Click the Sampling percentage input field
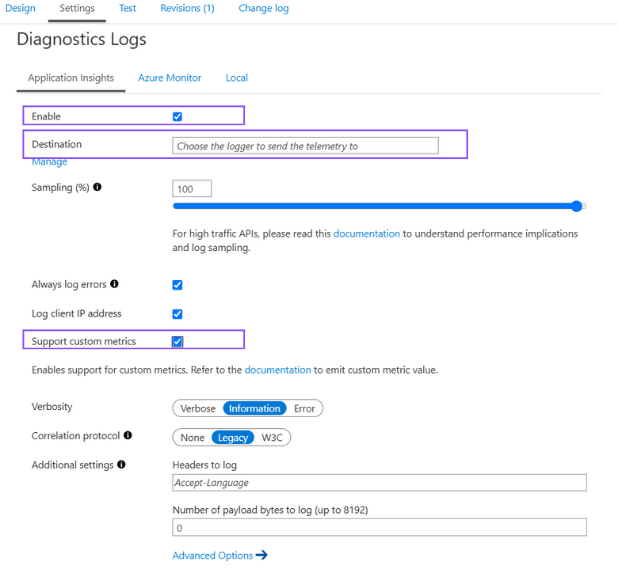Viewport: 619px width, 570px height. point(192,189)
